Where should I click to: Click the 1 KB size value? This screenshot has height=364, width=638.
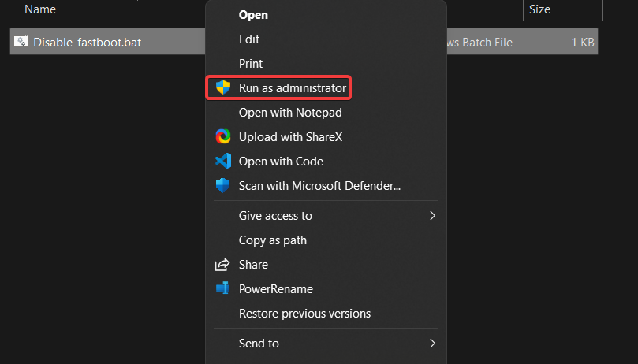tap(583, 42)
